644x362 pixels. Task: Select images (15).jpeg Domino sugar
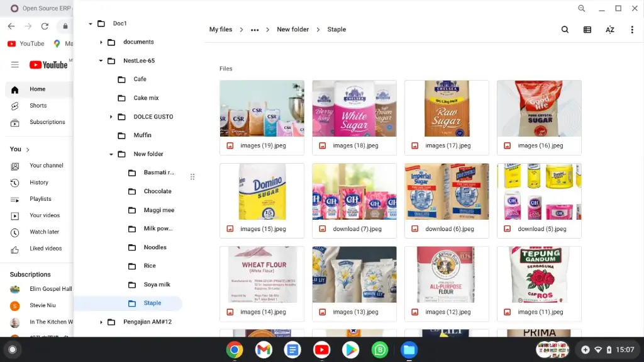(262, 201)
